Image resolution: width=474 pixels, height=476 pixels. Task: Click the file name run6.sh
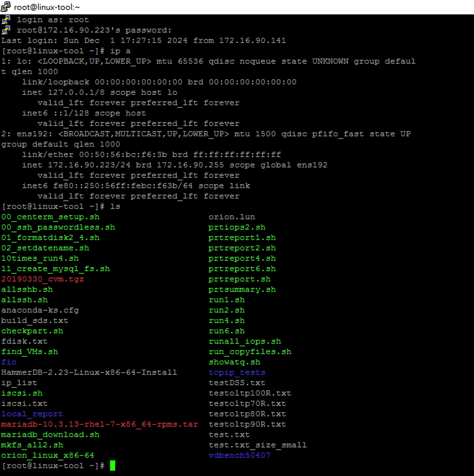click(x=227, y=331)
